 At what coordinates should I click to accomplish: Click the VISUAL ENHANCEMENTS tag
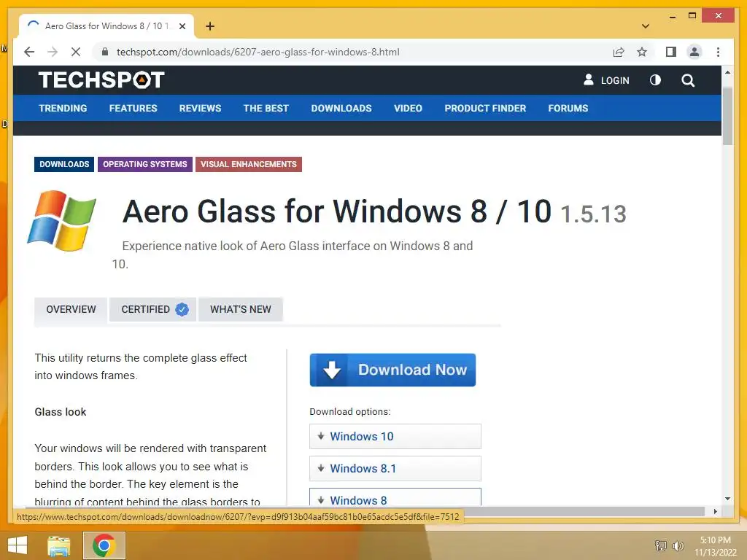coord(248,164)
